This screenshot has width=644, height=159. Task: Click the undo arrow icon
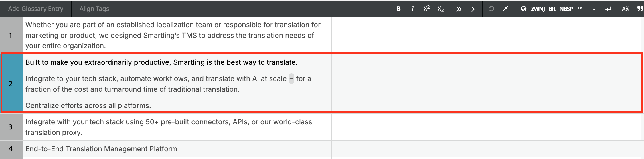click(x=491, y=9)
